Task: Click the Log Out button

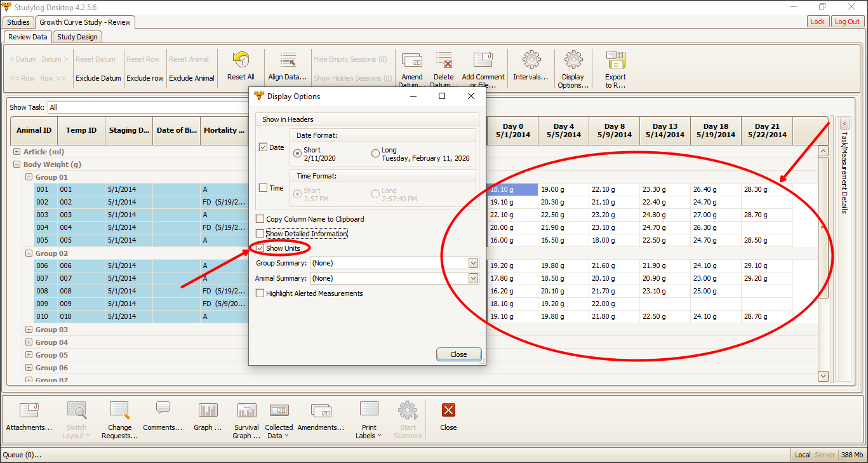Action: coord(847,22)
